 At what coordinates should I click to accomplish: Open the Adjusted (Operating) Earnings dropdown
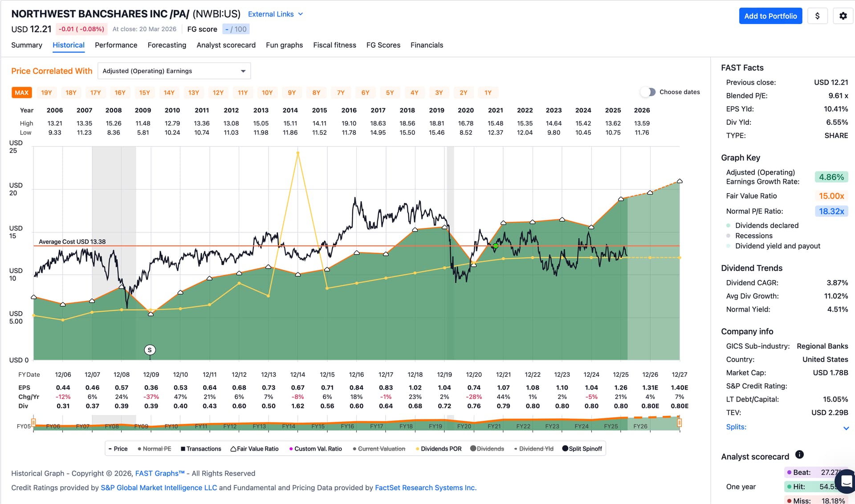coord(174,71)
